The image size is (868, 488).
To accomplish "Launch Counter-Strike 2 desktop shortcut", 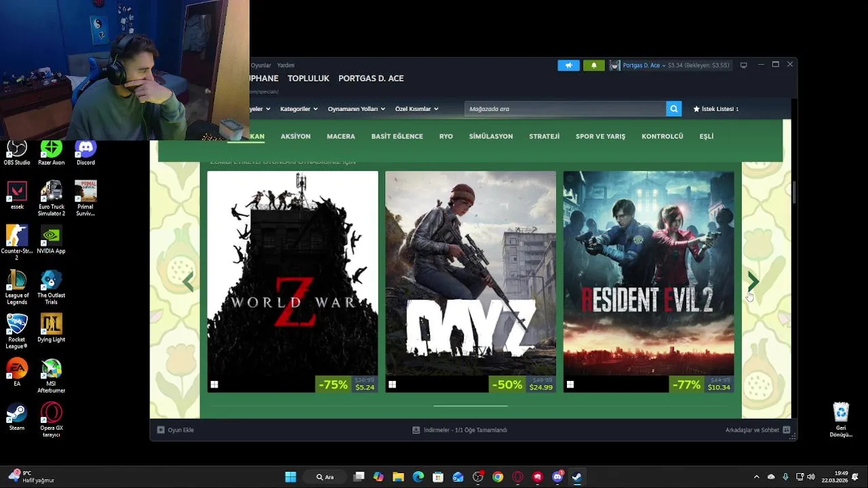I will pyautogui.click(x=17, y=243).
